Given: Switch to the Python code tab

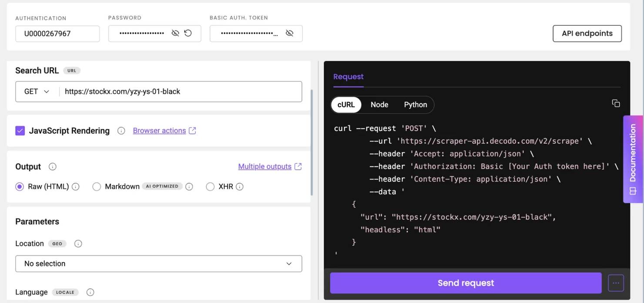Looking at the screenshot, I should [415, 104].
